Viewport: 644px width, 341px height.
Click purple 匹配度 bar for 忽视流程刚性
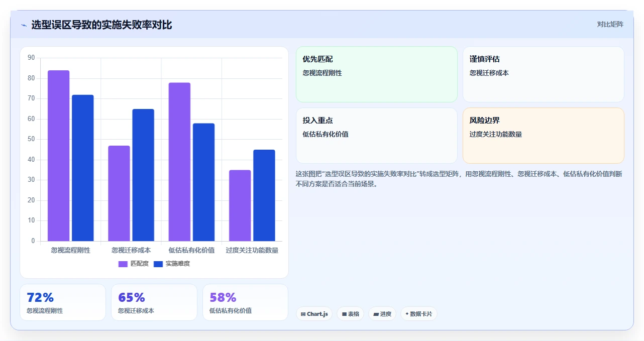(59, 156)
